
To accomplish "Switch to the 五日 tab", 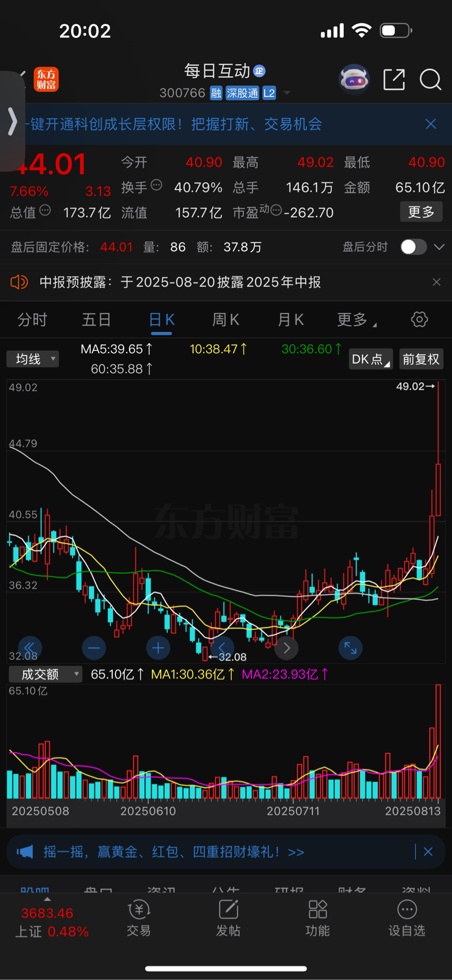I will click(x=97, y=320).
